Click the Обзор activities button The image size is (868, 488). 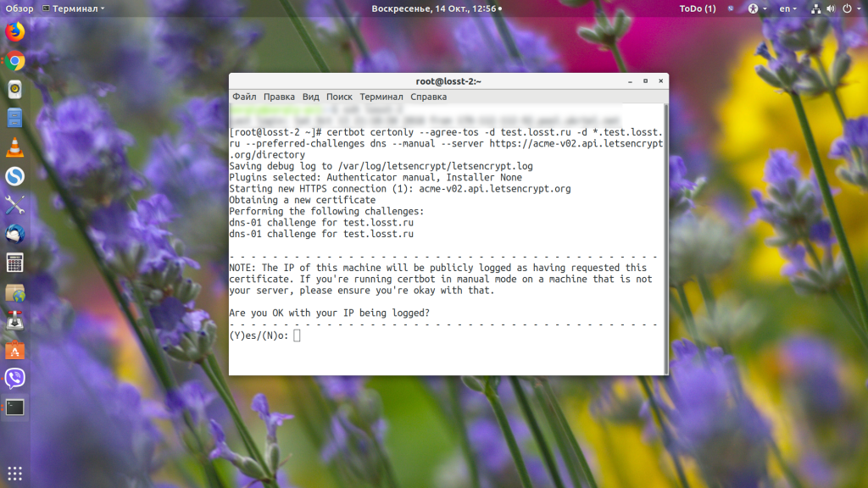click(x=19, y=8)
